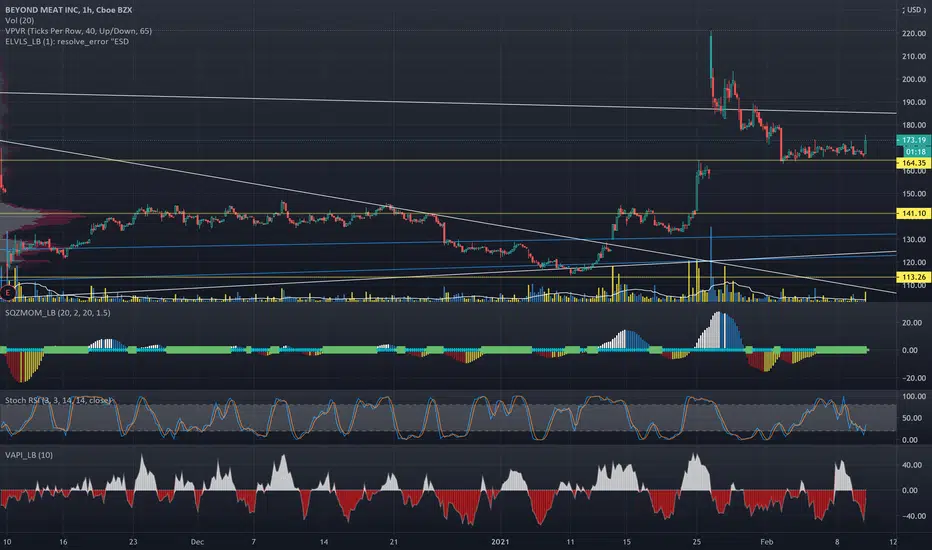Click the yellow 141.10 price label
Screen dimensions: 932x550
(913, 213)
